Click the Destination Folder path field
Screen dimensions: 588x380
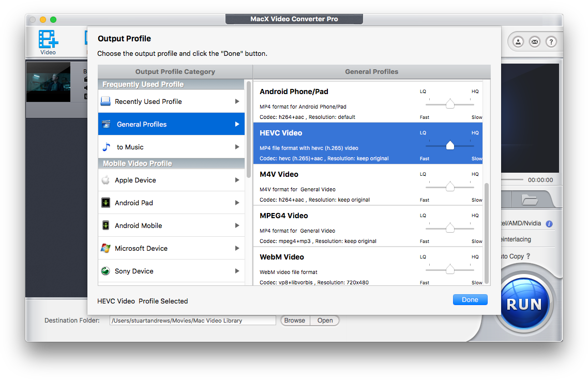tap(192, 321)
